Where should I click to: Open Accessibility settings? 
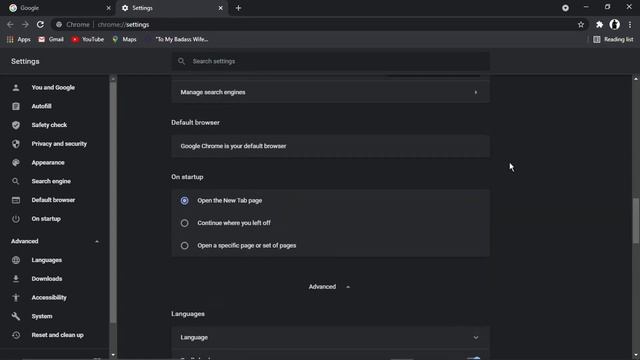tap(49, 298)
